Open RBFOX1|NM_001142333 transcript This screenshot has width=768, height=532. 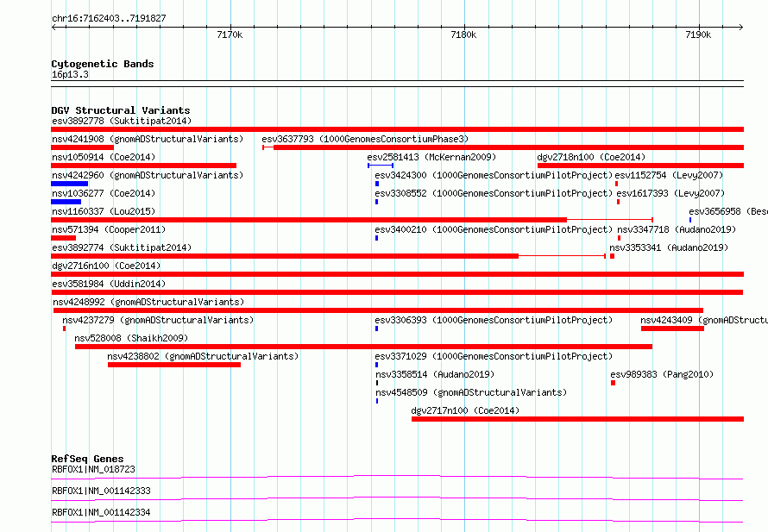tap(101, 491)
